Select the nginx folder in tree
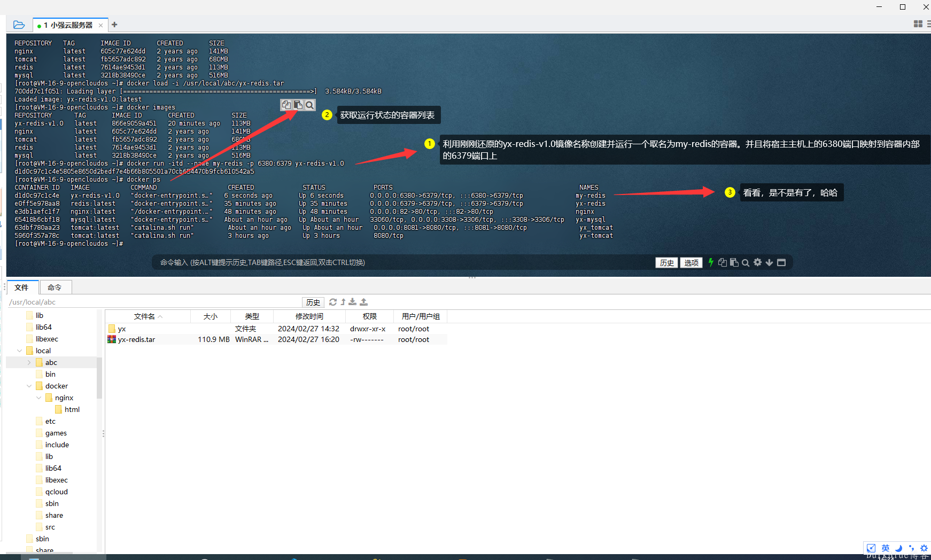This screenshot has width=931, height=560. coord(64,398)
